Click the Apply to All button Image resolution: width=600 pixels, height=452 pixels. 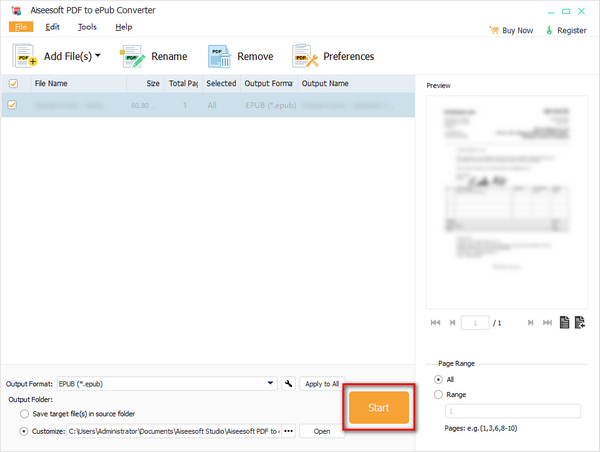tap(322, 383)
